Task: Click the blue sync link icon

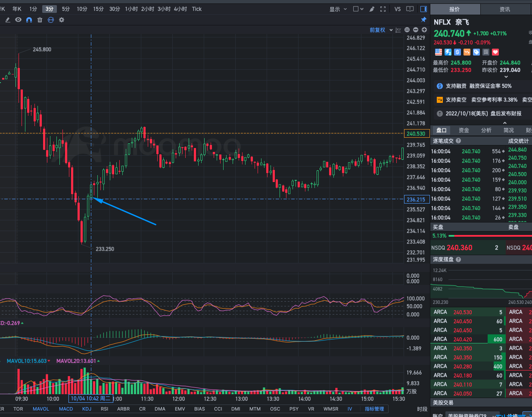Action: tap(51, 20)
